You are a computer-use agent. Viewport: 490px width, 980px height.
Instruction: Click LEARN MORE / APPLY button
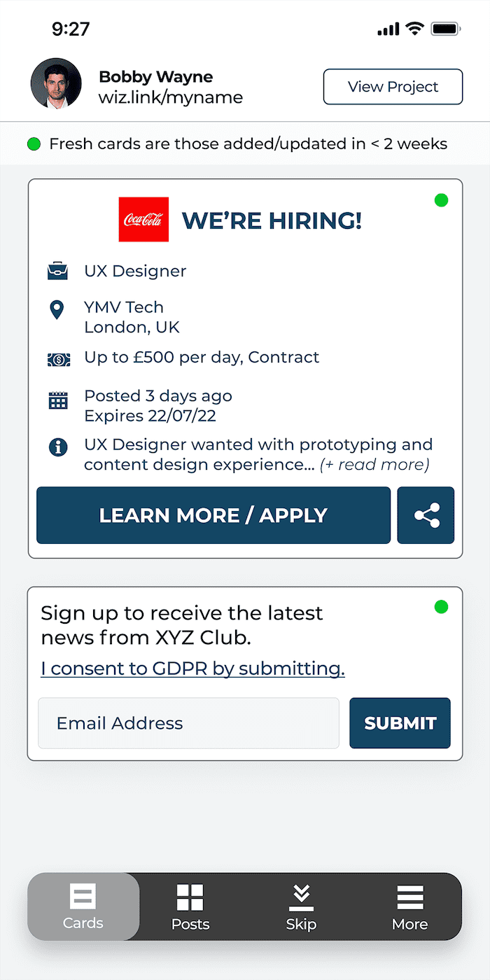pyautogui.click(x=213, y=515)
